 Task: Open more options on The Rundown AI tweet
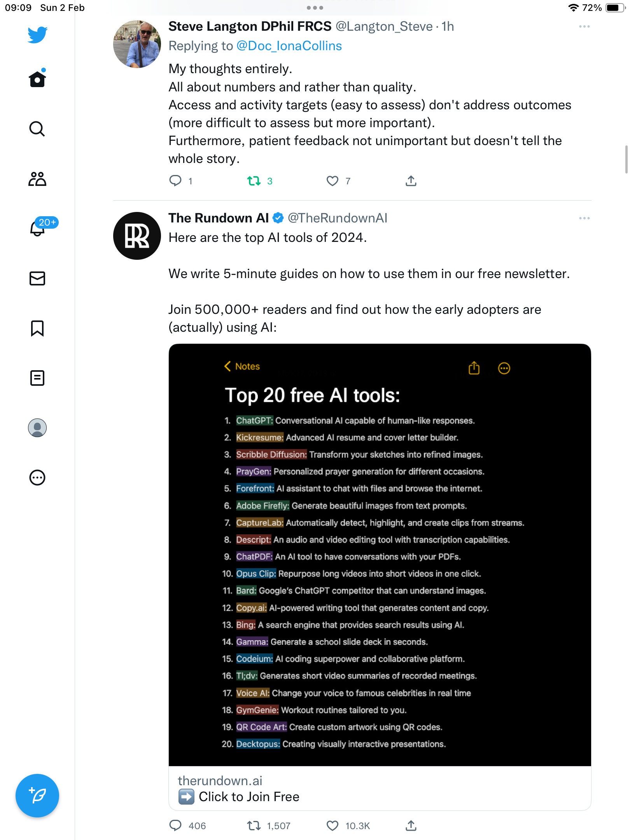[x=584, y=218]
